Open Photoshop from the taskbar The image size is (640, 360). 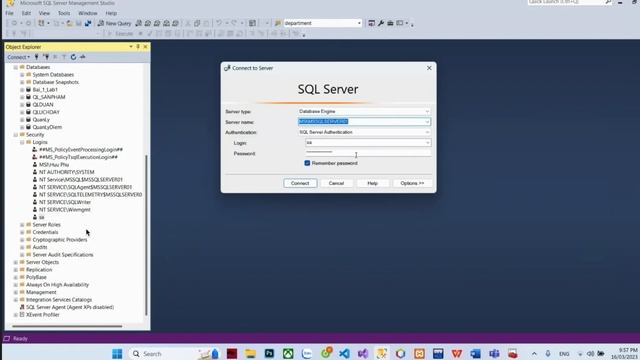click(269, 353)
